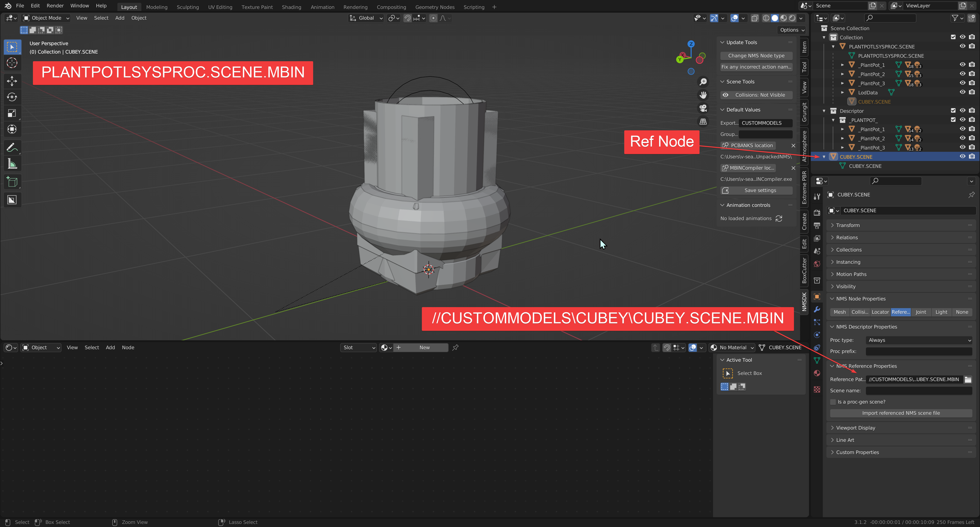Switch to Shading workspace tab
The width and height of the screenshot is (980, 527).
(291, 7)
